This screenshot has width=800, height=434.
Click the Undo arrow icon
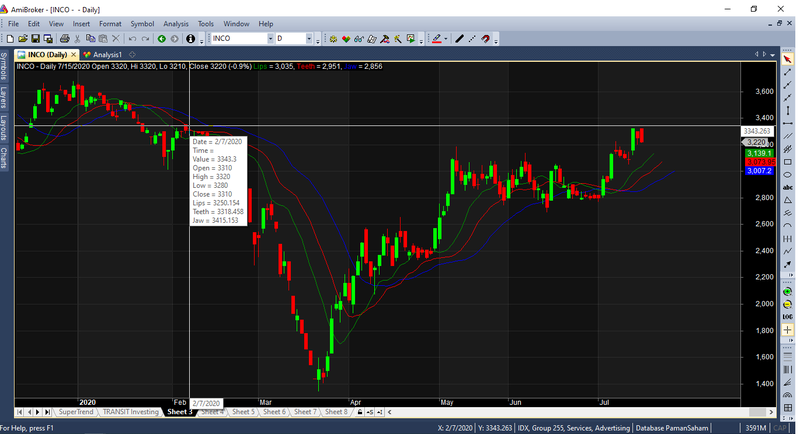tap(133, 39)
